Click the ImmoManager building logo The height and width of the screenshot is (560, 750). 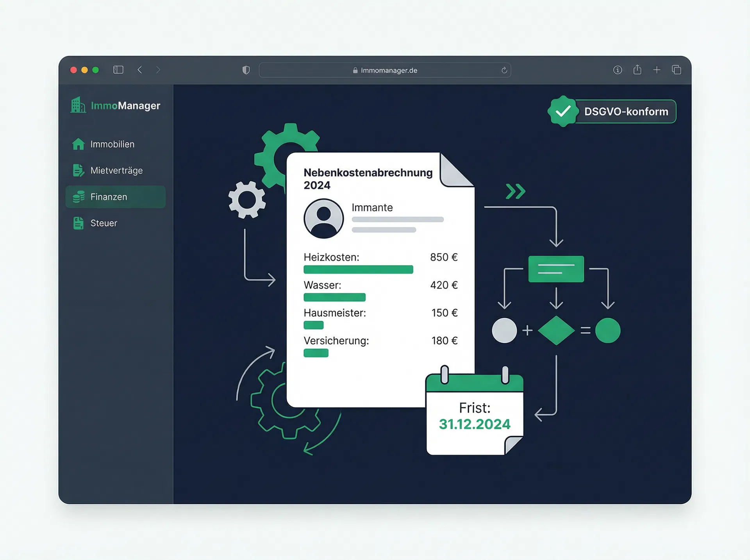(78, 105)
